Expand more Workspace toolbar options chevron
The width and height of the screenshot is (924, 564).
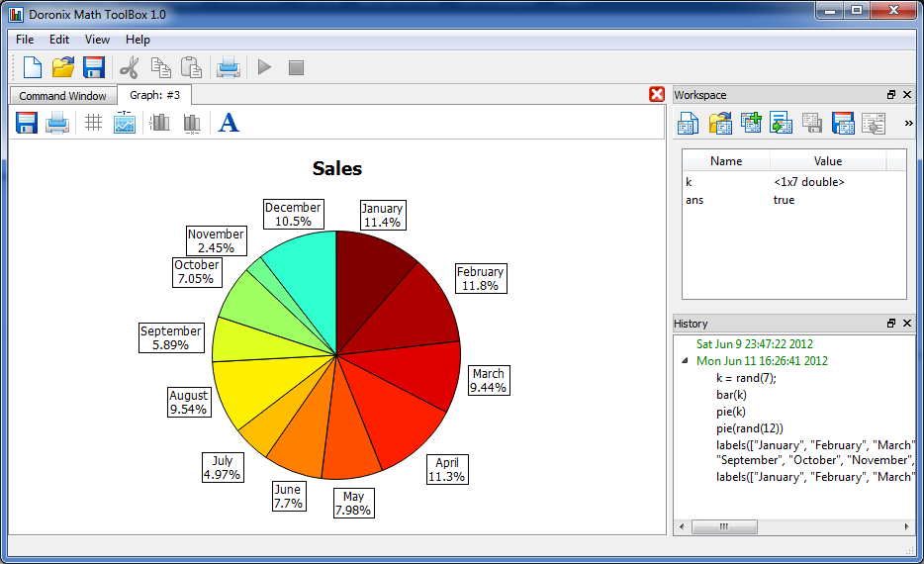(909, 123)
